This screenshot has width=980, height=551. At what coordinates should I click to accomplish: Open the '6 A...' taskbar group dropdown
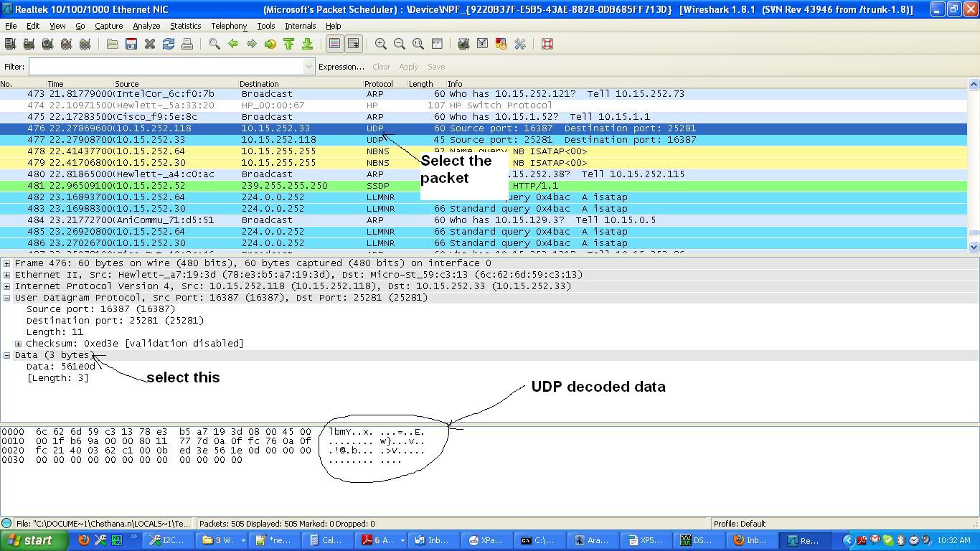coord(402,540)
